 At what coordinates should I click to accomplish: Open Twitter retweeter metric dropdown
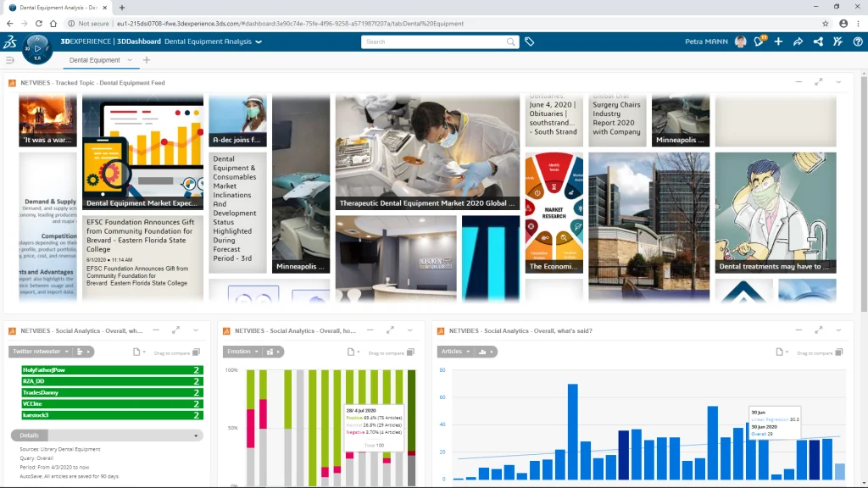point(41,352)
